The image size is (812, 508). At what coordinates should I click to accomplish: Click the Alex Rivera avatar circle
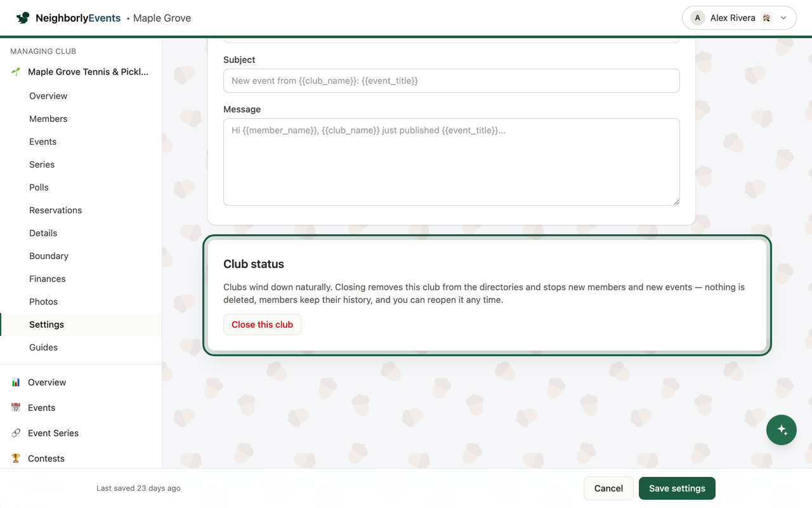click(698, 18)
